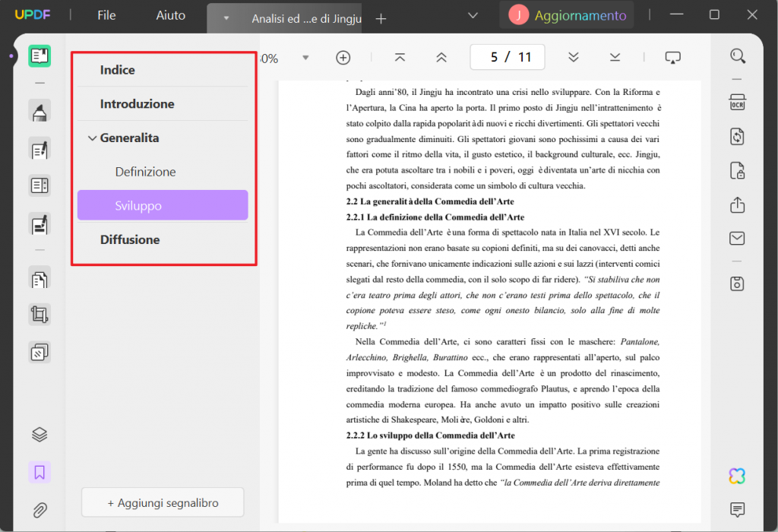
Task: Click the Aggiungi segnalibro button
Action: pos(162,502)
